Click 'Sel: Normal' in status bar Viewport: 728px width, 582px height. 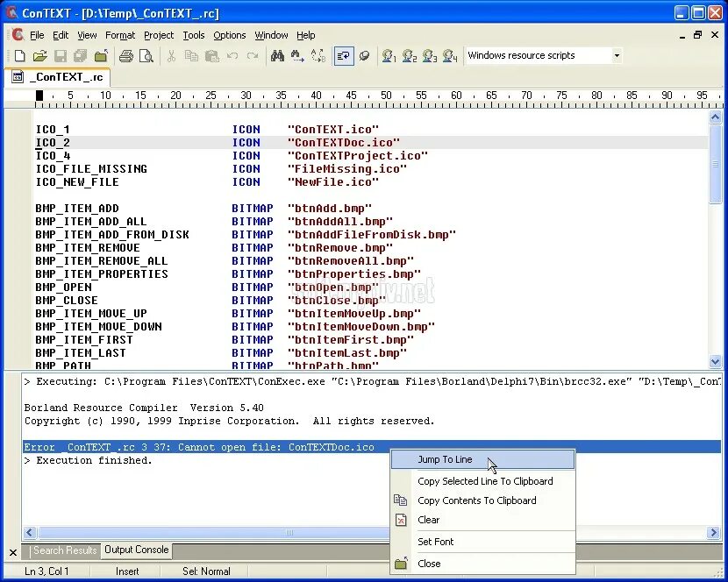click(206, 571)
